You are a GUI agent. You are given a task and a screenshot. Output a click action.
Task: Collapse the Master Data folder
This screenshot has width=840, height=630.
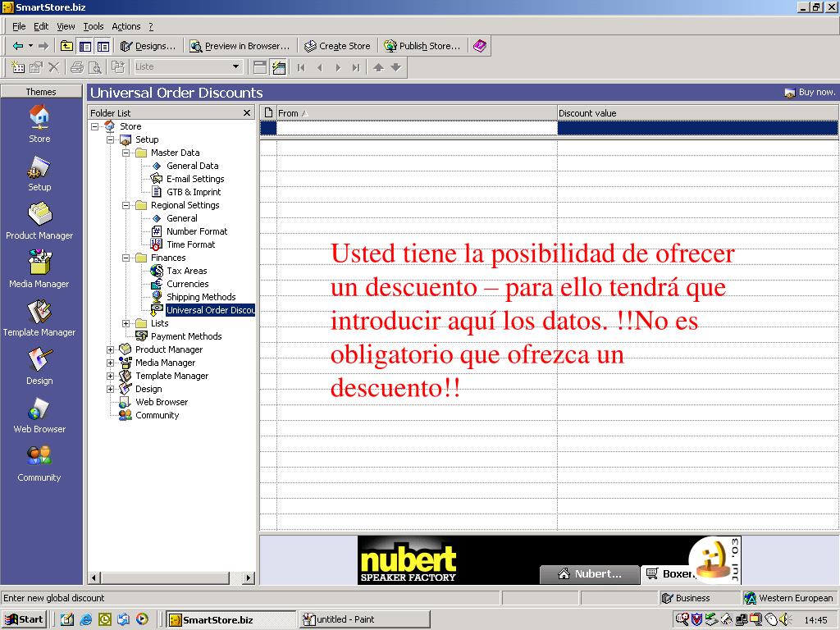click(x=126, y=153)
